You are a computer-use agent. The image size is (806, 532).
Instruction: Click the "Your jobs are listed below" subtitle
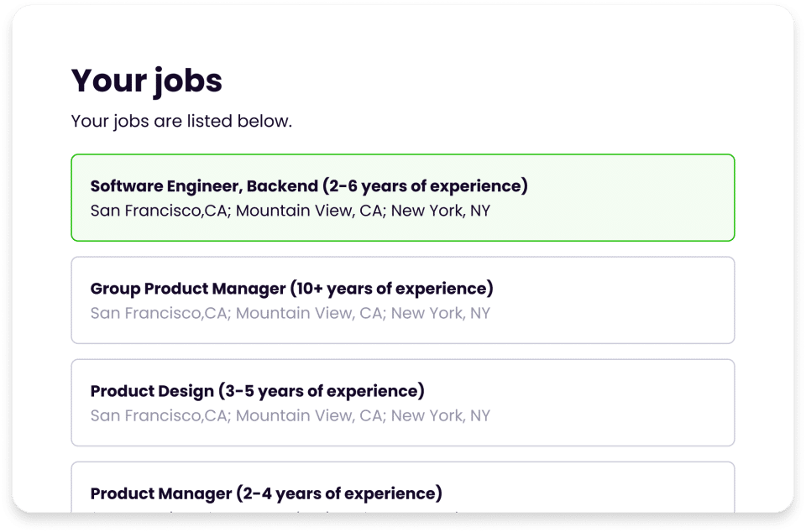(181, 121)
